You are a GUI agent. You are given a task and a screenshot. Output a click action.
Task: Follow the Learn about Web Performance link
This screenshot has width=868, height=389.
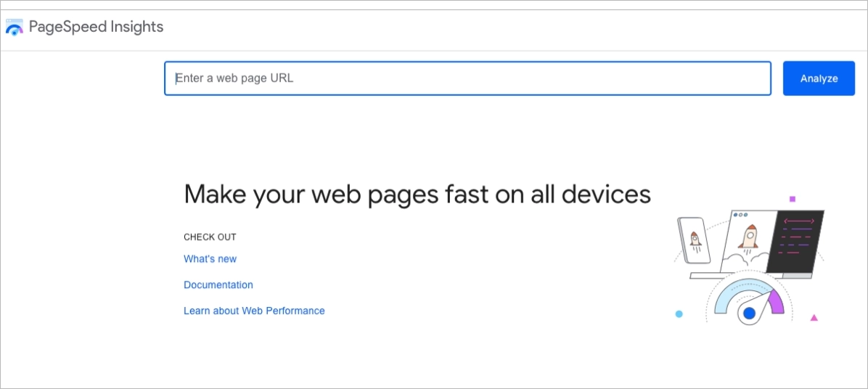[x=254, y=311]
